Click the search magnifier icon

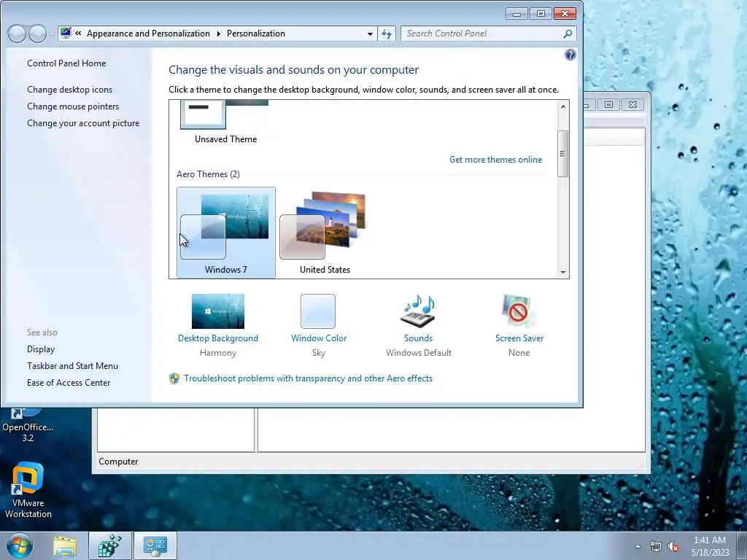pyautogui.click(x=568, y=34)
